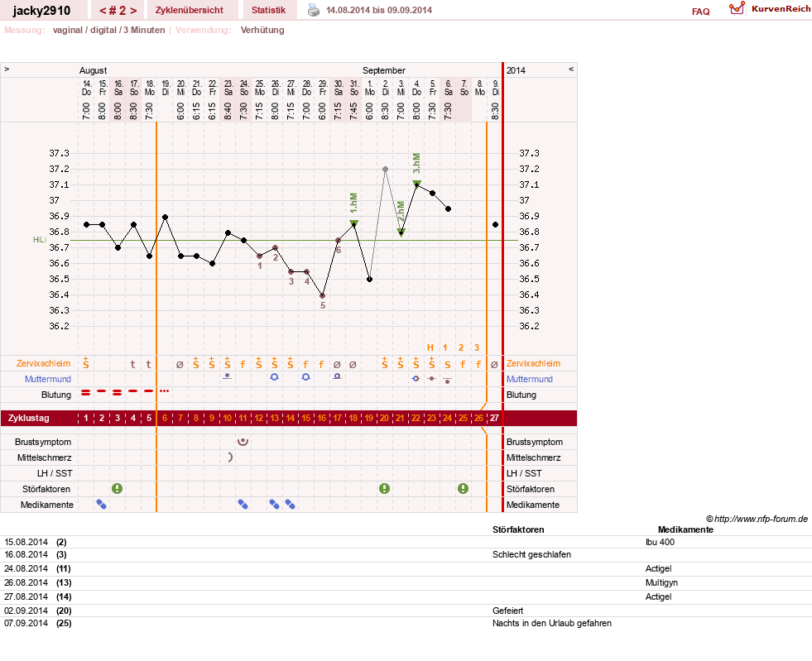This screenshot has height=661, width=812.
Task: Click the Muttermund symbol on cycle day 23
Action: [431, 378]
